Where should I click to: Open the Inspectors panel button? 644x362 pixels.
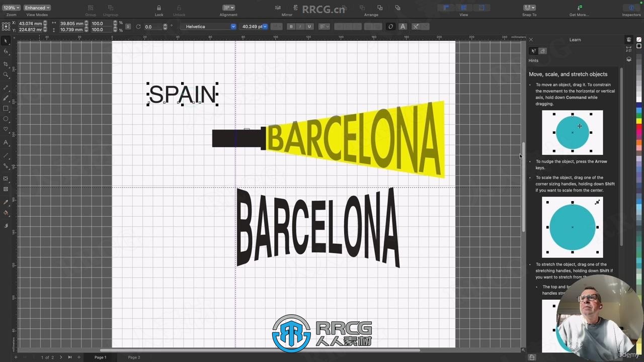pos(631,8)
